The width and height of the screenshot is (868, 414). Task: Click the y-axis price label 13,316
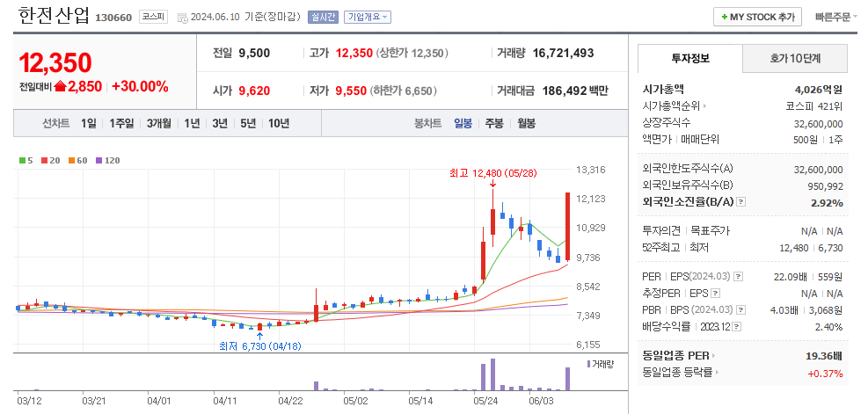tap(590, 170)
